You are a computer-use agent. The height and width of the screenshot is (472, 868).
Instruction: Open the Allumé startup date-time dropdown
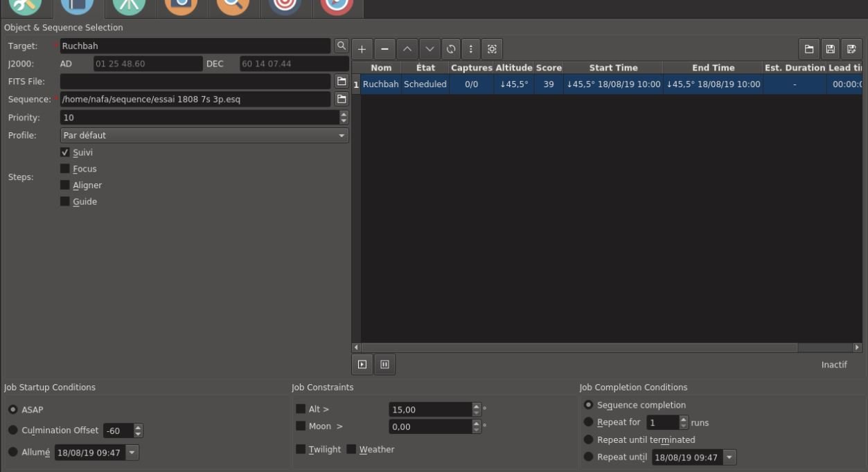coord(132,453)
